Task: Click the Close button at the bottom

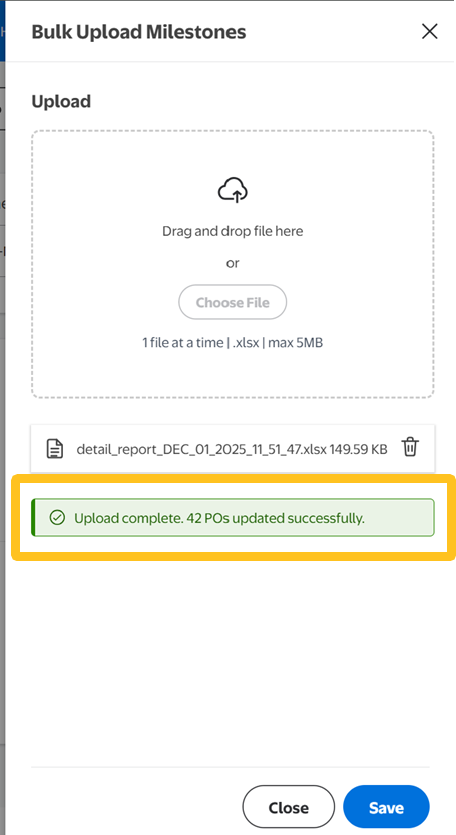Action: [288, 807]
